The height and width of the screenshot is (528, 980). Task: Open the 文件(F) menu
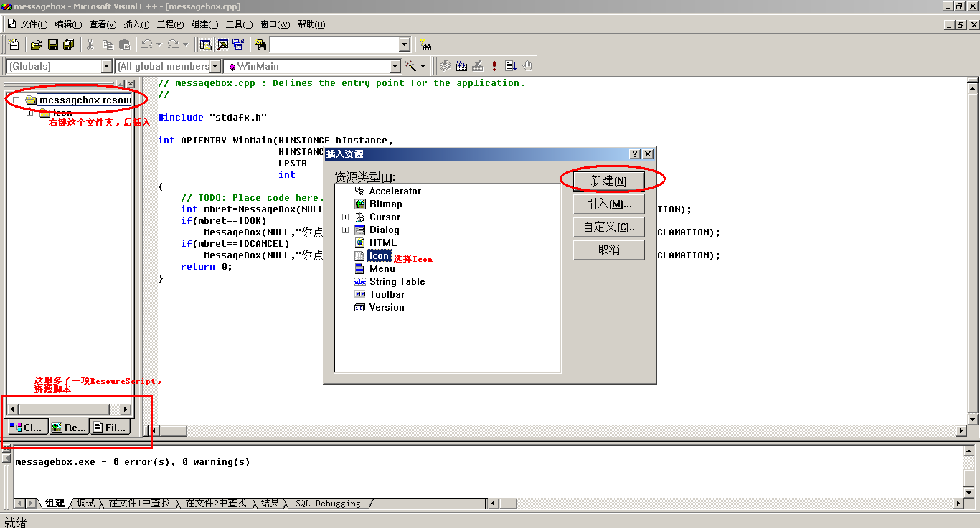point(34,24)
